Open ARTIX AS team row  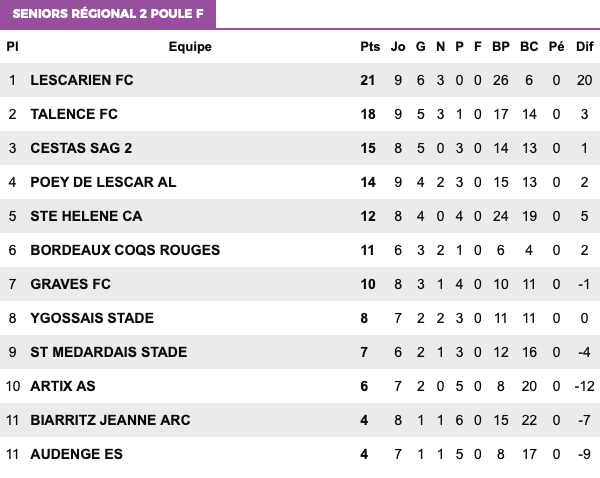tap(300, 386)
